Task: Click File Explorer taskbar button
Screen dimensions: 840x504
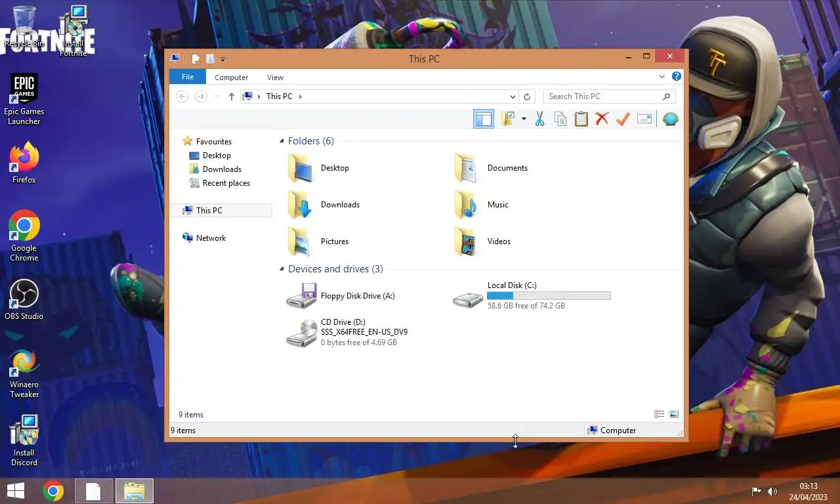Action: tap(135, 491)
